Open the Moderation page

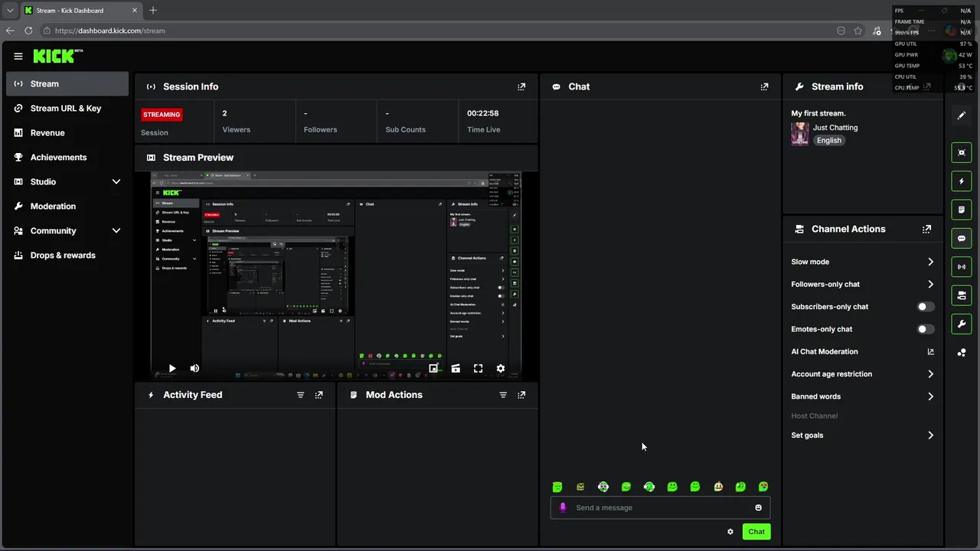pyautogui.click(x=67, y=207)
